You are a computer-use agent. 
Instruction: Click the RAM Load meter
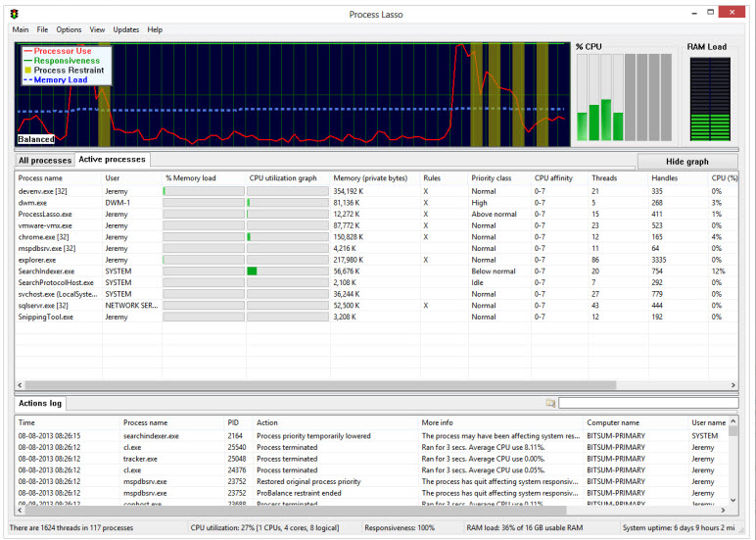(x=709, y=98)
